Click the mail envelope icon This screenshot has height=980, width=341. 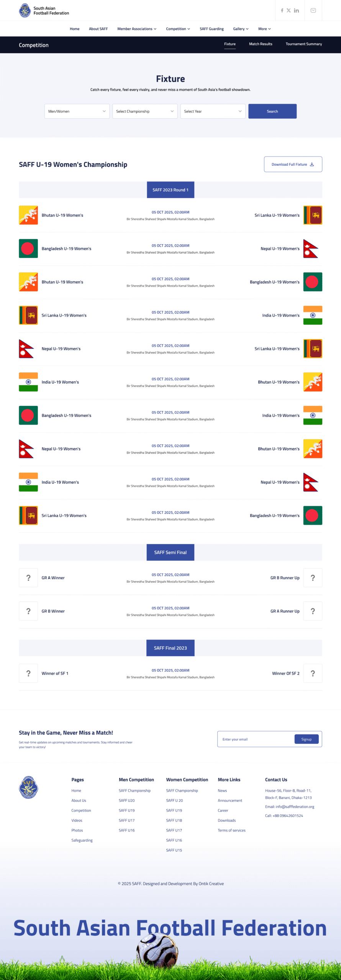[x=313, y=10]
